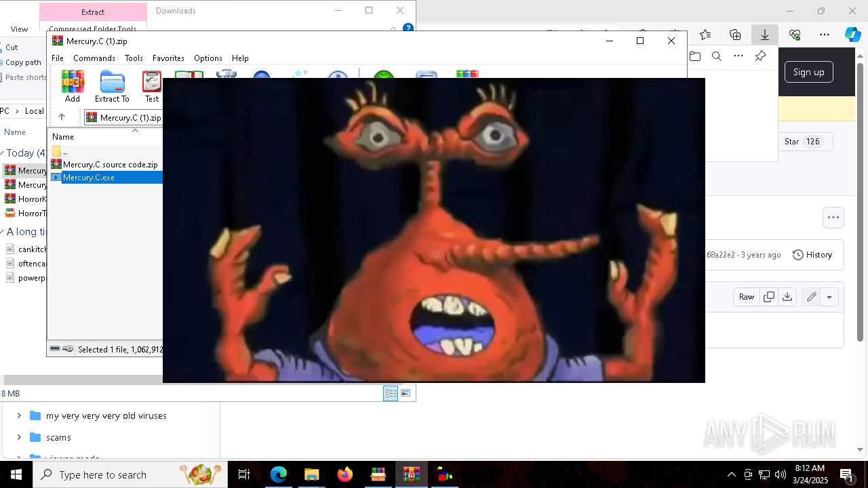Switch Explorer to large icons view
Image resolution: width=868 pixels, height=488 pixels.
click(406, 393)
